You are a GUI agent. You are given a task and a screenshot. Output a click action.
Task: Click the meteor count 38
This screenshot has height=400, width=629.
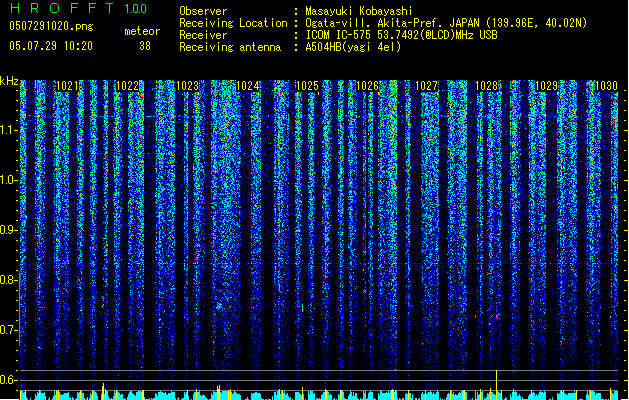tap(145, 46)
